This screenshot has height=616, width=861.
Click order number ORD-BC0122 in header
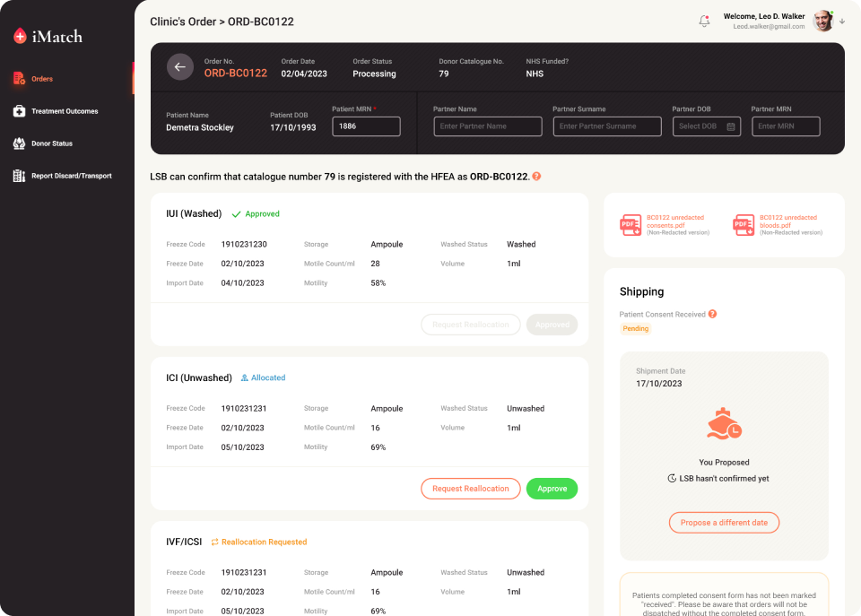(236, 73)
